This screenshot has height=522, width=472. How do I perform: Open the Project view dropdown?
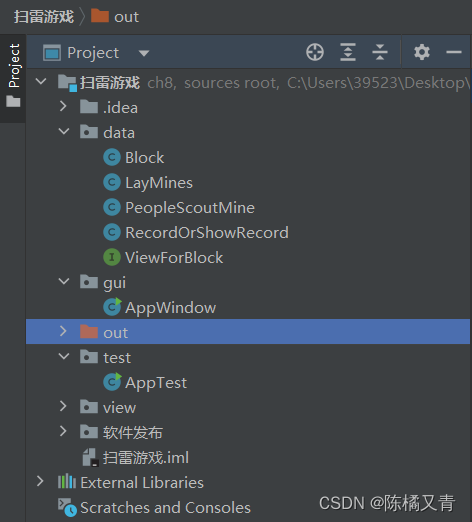[x=144, y=53]
